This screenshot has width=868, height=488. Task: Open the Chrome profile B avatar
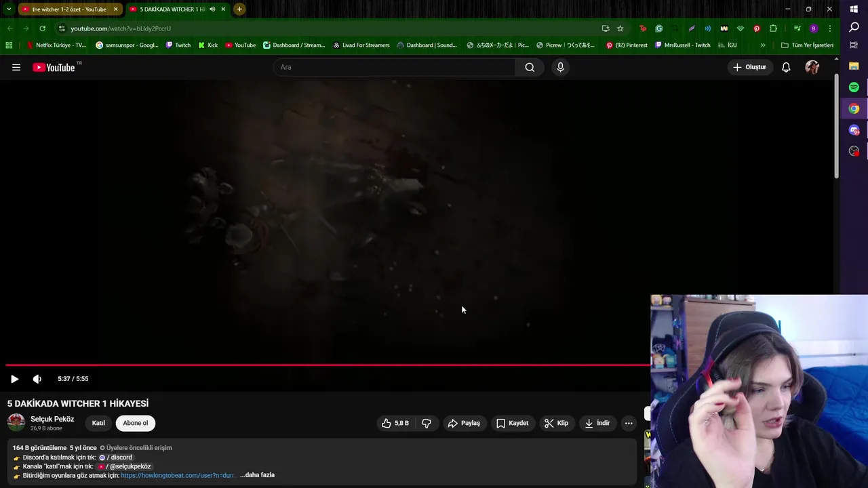tap(814, 28)
